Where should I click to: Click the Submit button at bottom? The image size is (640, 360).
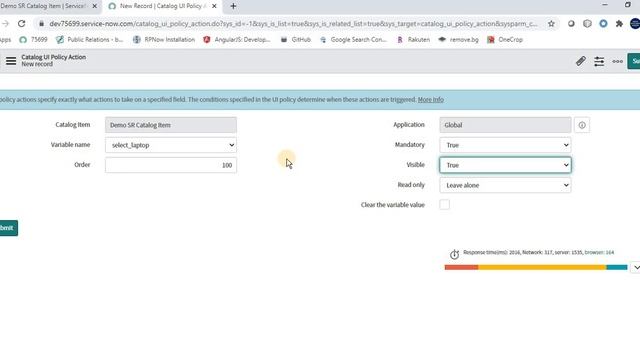pos(8,228)
